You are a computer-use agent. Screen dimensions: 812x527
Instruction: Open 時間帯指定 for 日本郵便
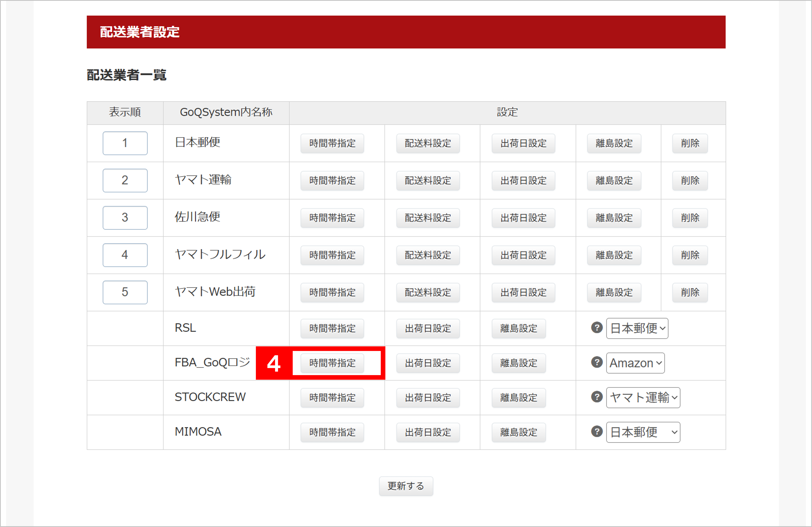coord(332,143)
